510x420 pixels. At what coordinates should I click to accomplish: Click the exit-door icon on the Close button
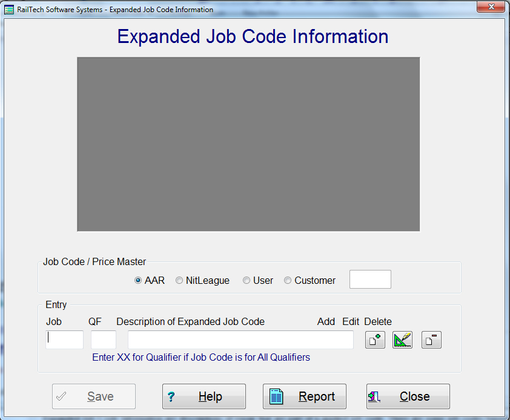pyautogui.click(x=375, y=396)
